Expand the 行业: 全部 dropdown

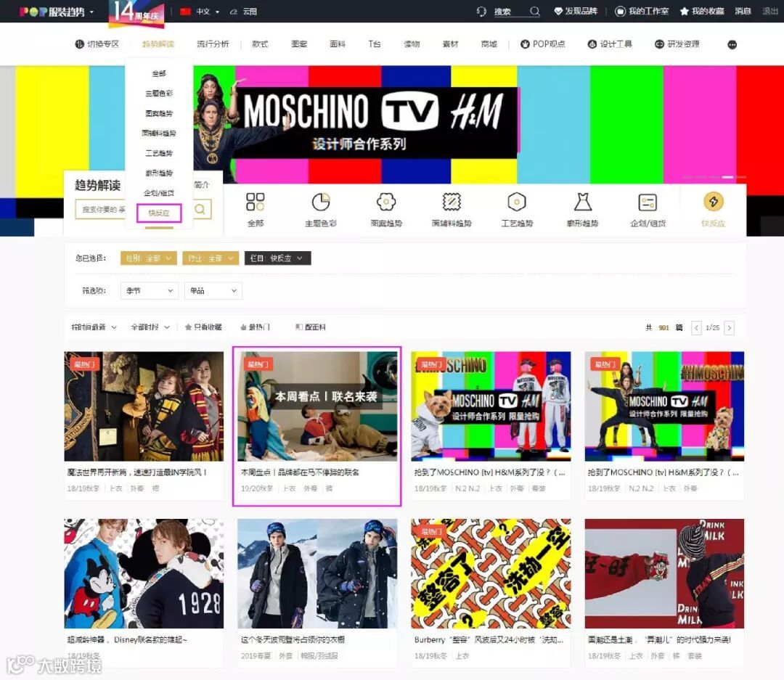211,258
